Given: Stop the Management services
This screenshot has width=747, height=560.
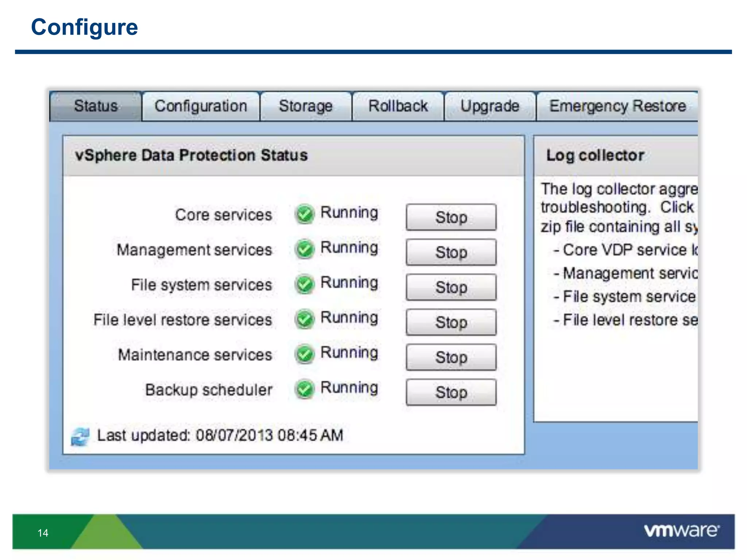Looking at the screenshot, I should pos(451,252).
